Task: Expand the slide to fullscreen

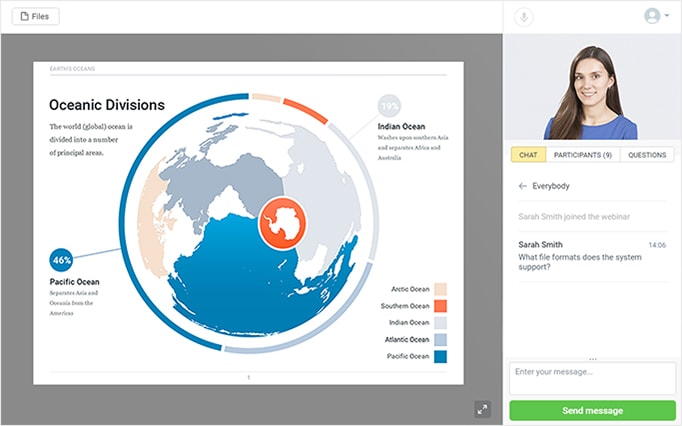Action: [483, 408]
